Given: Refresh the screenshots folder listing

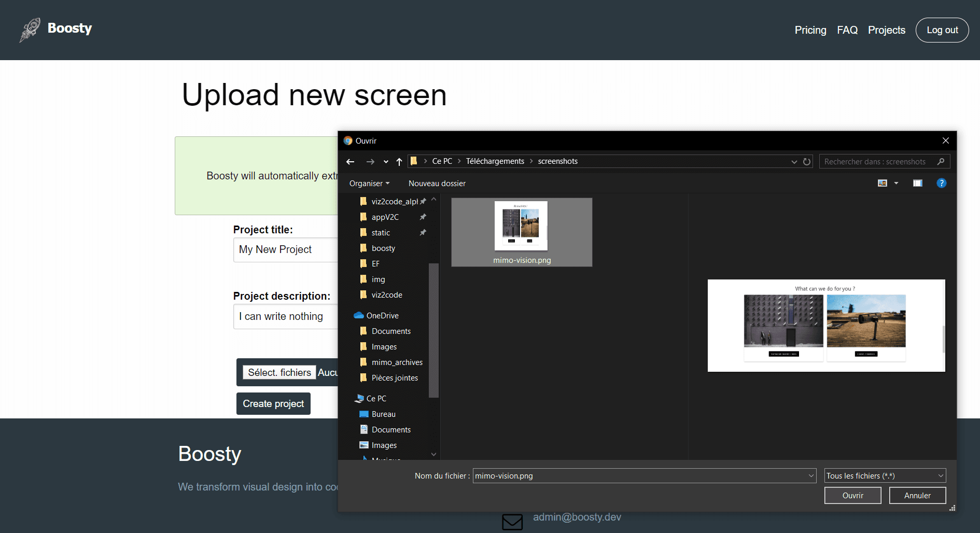Looking at the screenshot, I should pyautogui.click(x=807, y=162).
